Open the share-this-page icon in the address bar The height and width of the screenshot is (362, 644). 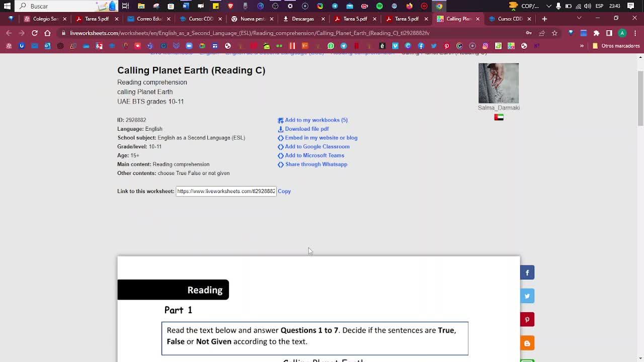click(x=541, y=33)
